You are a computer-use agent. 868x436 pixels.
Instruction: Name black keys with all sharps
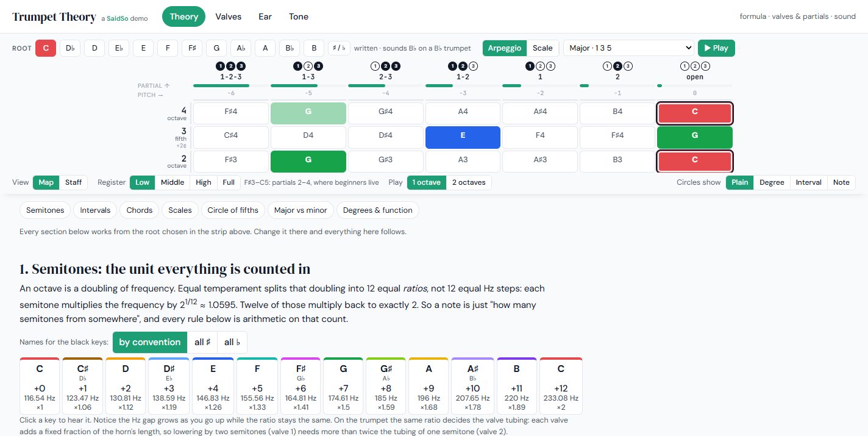202,342
